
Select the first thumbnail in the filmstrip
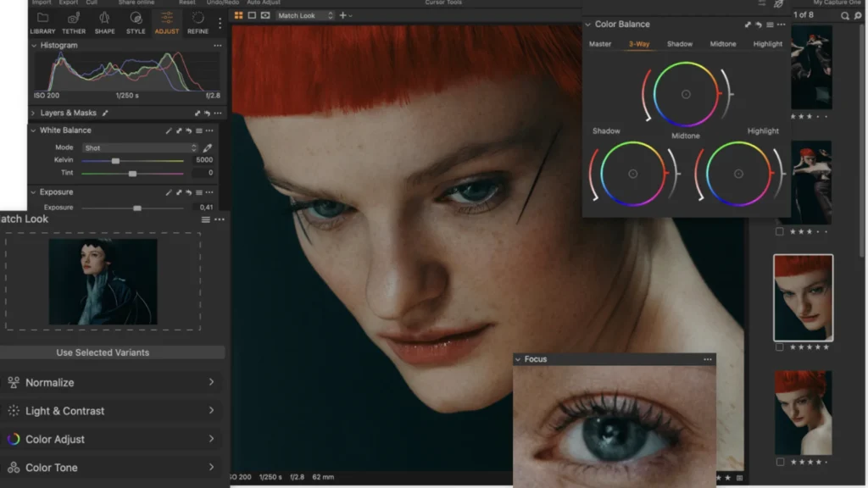click(811, 68)
